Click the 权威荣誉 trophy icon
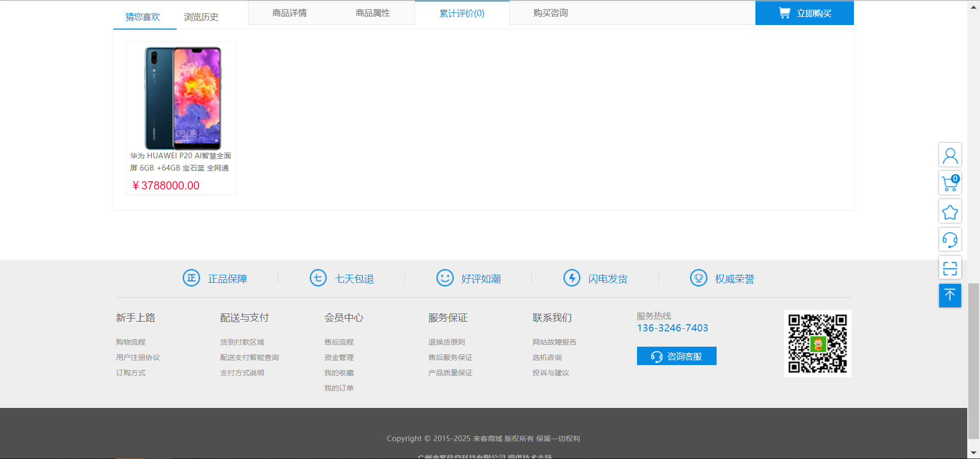 pyautogui.click(x=699, y=278)
